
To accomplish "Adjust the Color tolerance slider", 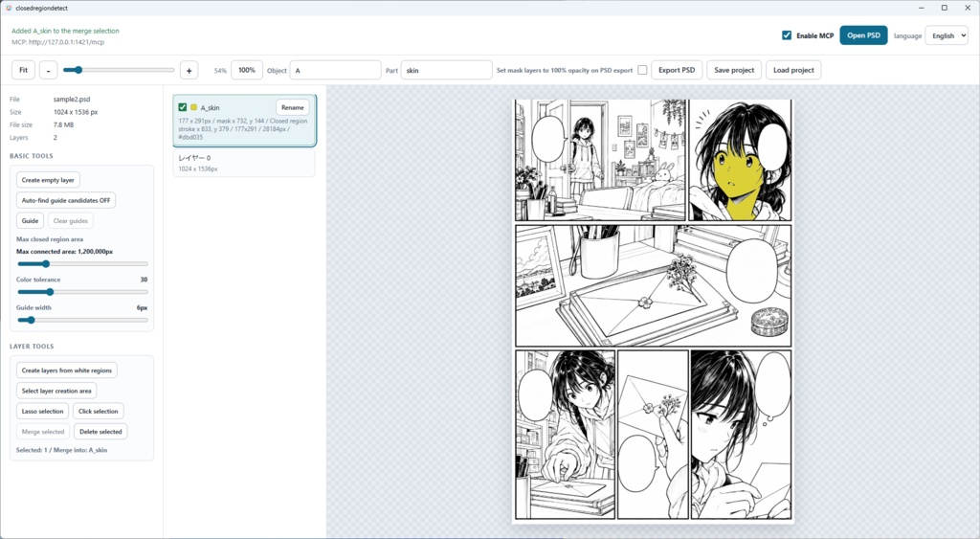I will (x=82, y=292).
